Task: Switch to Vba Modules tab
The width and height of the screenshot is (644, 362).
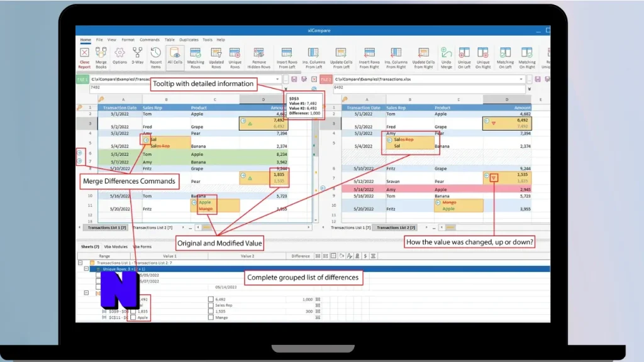Action: click(116, 246)
